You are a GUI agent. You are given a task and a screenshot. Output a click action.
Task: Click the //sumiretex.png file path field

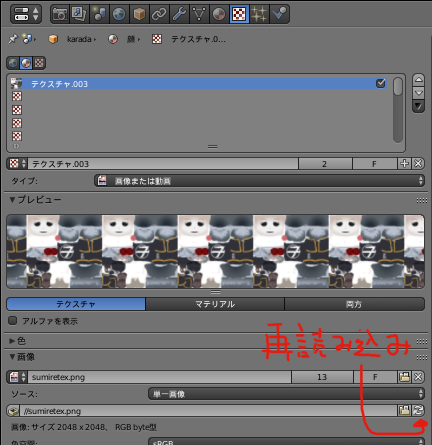coord(209,411)
